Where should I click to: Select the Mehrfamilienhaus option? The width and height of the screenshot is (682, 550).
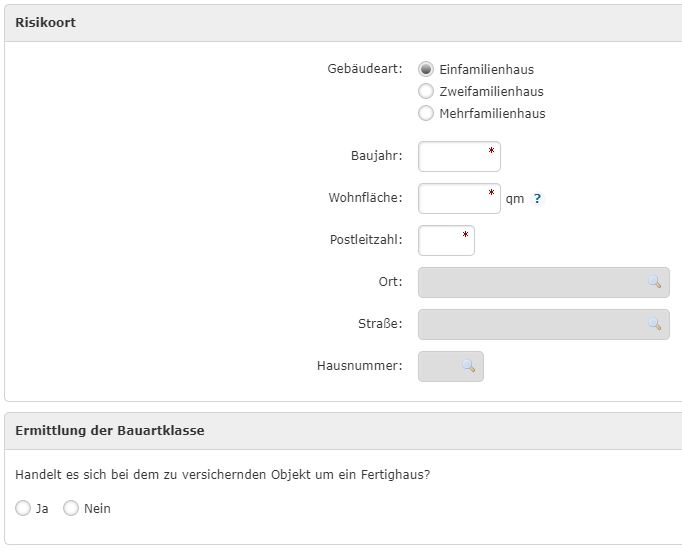click(x=426, y=113)
